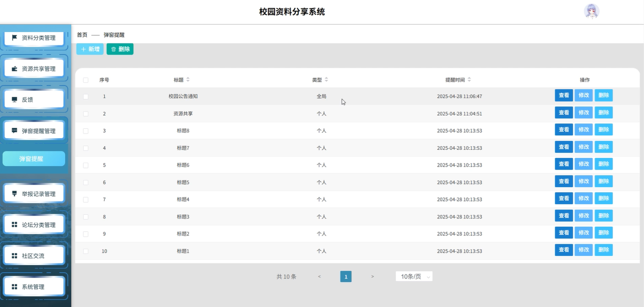The height and width of the screenshot is (307, 644).
Task: Click 删除 for the 标题2 row
Action: 603,233
